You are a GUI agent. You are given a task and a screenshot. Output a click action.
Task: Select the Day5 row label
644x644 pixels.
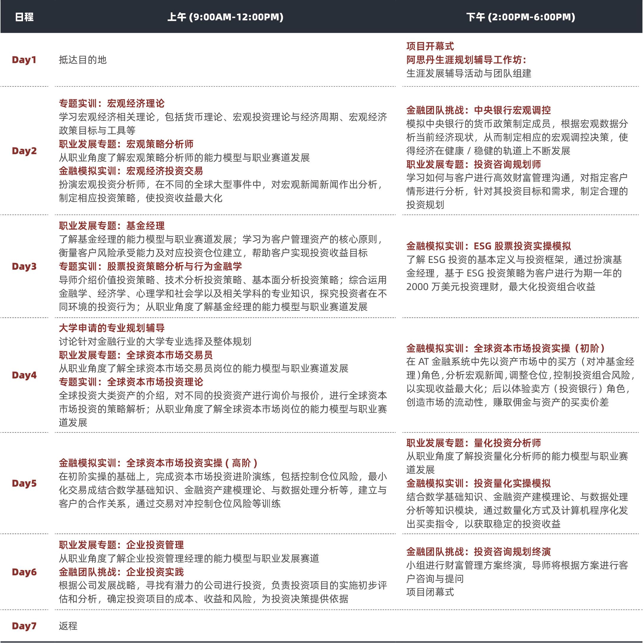pos(24,483)
